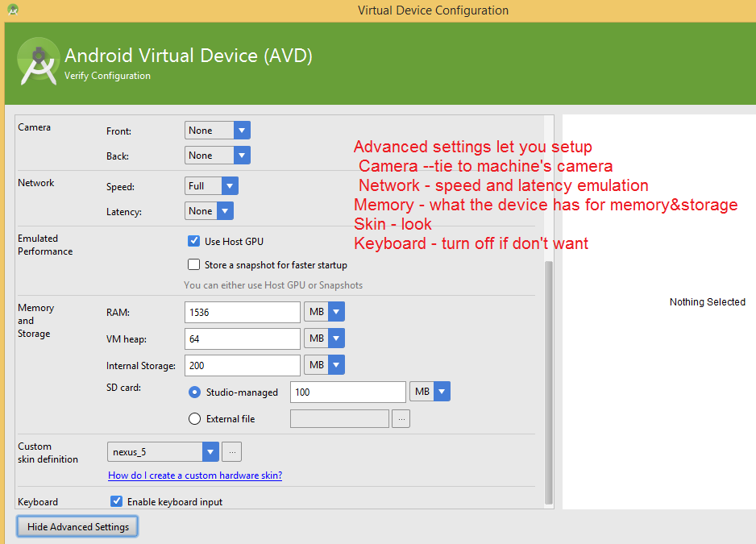Click the RAM value input field
The height and width of the screenshot is (544, 756).
[242, 312]
